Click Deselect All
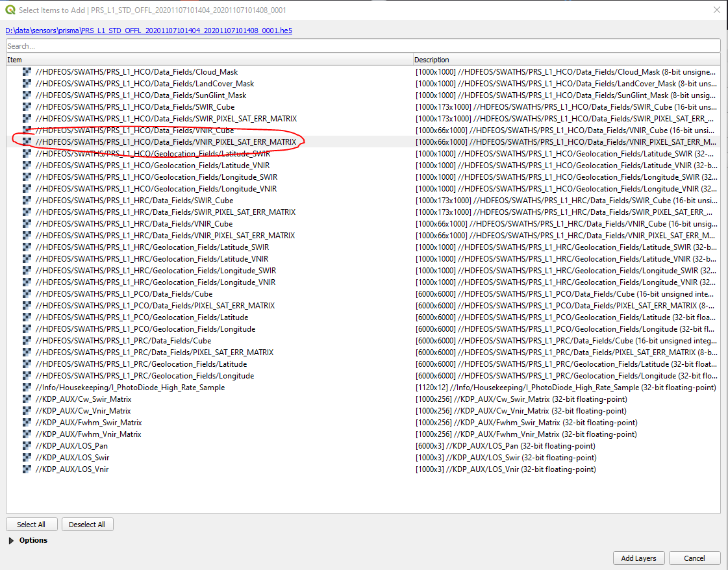728x570 pixels. pos(87,524)
